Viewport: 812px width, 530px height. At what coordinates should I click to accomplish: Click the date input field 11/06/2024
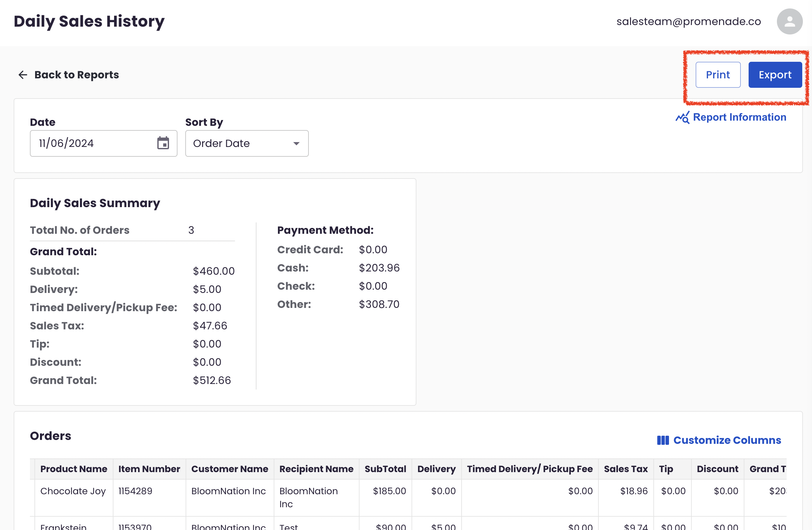point(103,143)
